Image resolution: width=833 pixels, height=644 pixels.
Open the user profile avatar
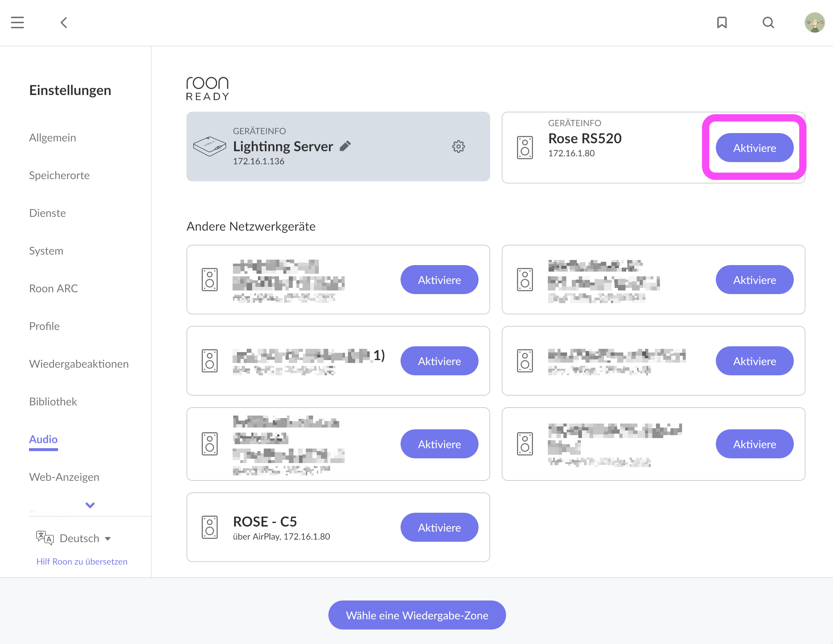coord(815,22)
